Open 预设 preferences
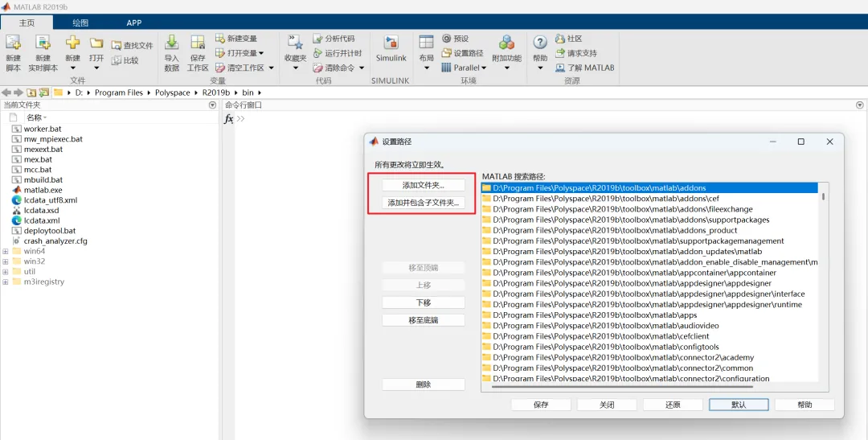The image size is (868, 440). [456, 39]
